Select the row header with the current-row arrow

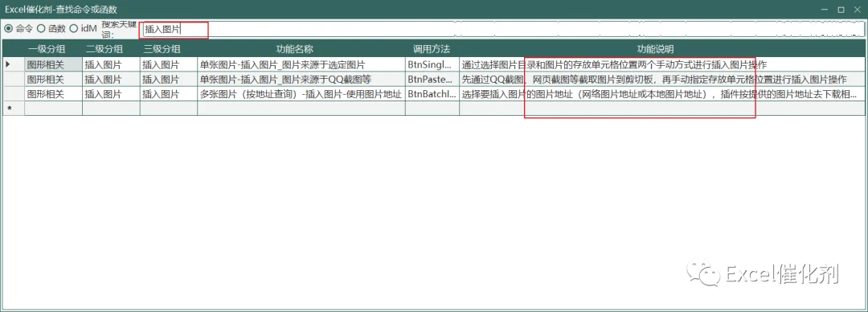pyautogui.click(x=14, y=64)
